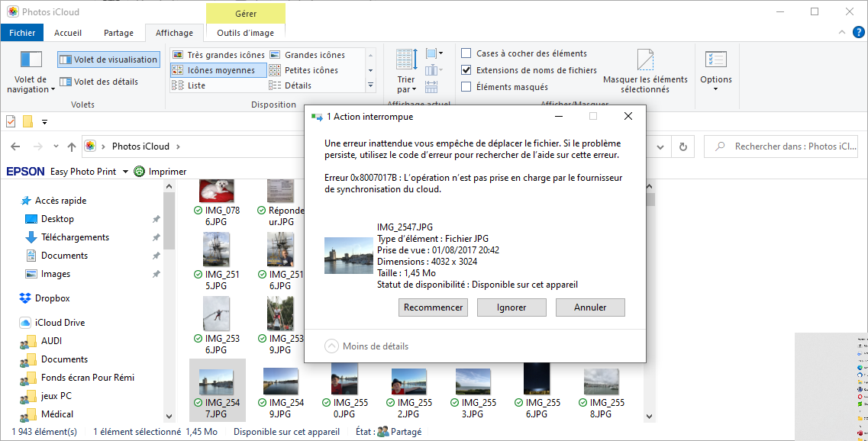868x441 pixels.
Task: Click the EPSON Imprimer button
Action: point(160,172)
